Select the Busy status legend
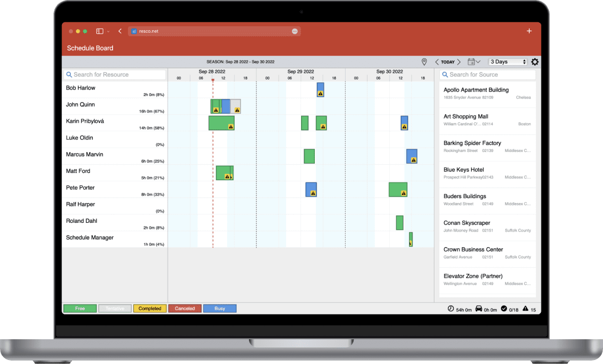The width and height of the screenshot is (603, 364). [x=220, y=309]
